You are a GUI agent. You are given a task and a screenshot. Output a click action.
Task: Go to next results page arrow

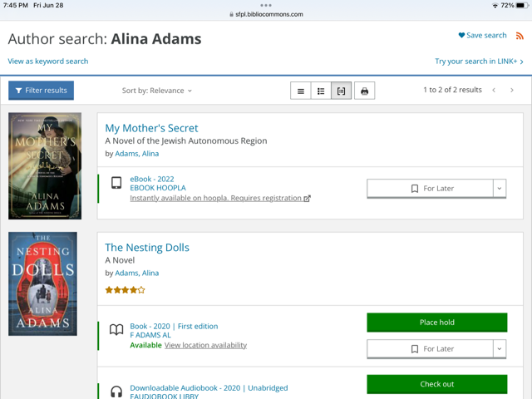pyautogui.click(x=512, y=91)
